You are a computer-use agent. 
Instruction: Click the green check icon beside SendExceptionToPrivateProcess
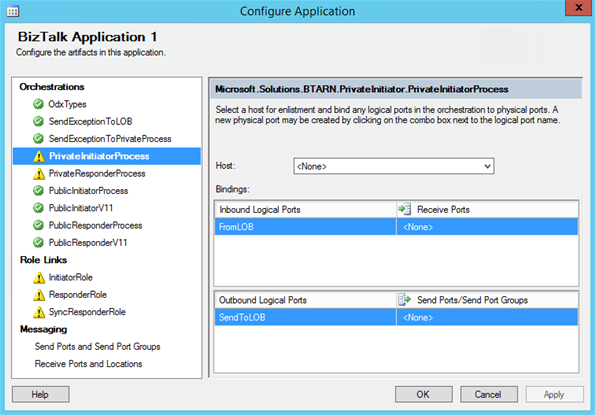point(38,139)
